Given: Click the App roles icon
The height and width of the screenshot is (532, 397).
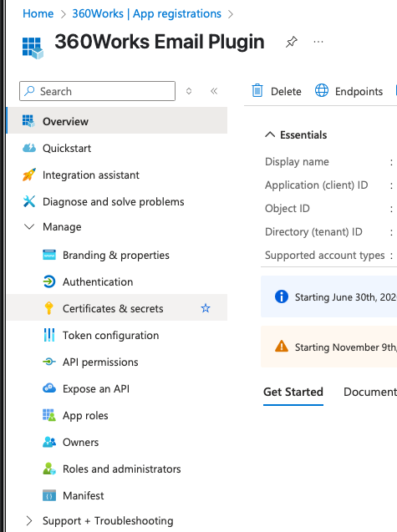Looking at the screenshot, I should pyautogui.click(x=49, y=415).
